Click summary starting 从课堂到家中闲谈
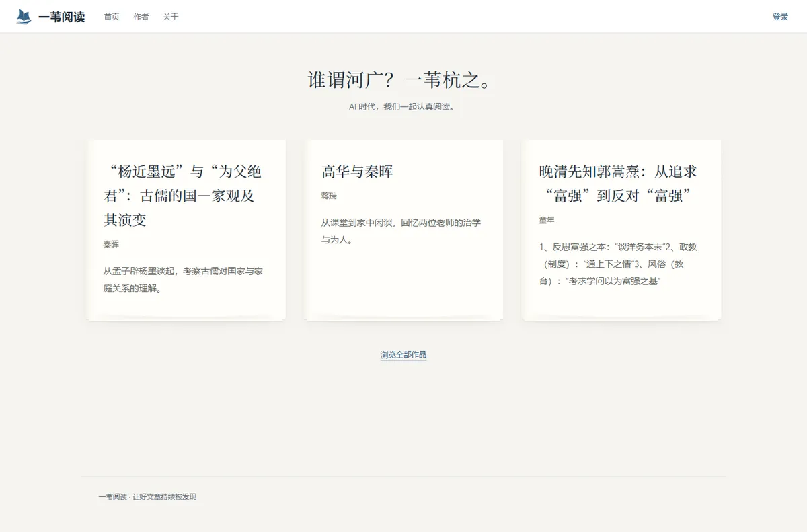 pyautogui.click(x=401, y=231)
